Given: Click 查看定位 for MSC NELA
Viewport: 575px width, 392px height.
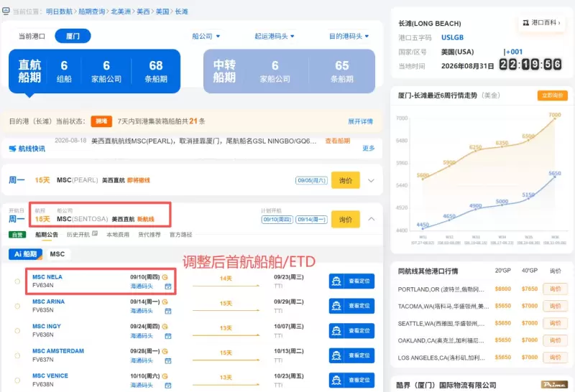Looking at the screenshot, I should [x=351, y=281].
